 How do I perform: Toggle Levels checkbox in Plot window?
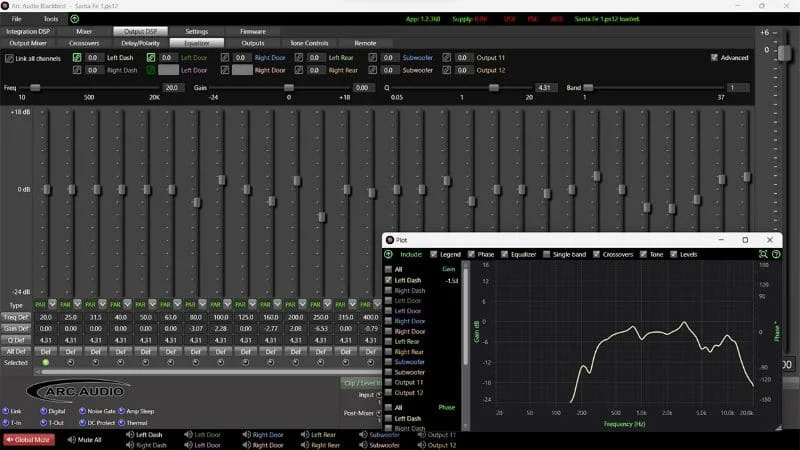coord(673,254)
